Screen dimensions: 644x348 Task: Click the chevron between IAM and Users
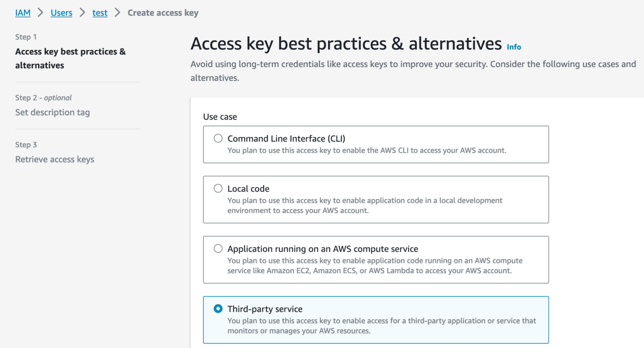click(x=40, y=12)
